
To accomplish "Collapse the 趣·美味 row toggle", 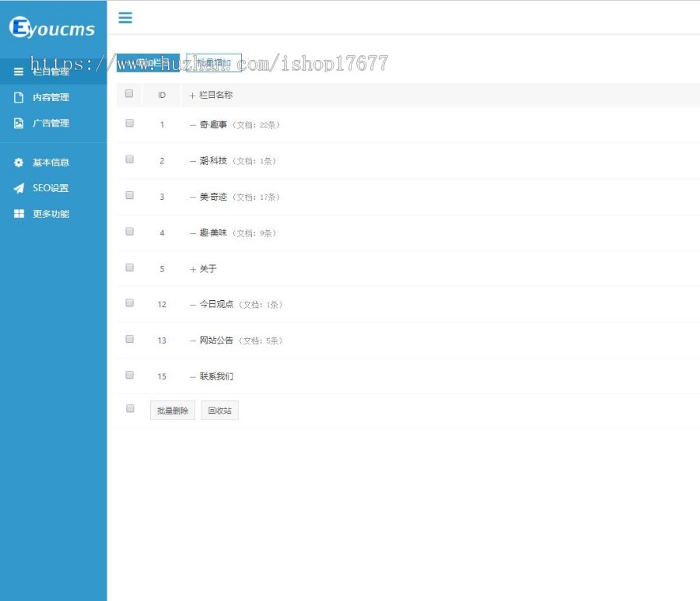I will pyautogui.click(x=192, y=233).
